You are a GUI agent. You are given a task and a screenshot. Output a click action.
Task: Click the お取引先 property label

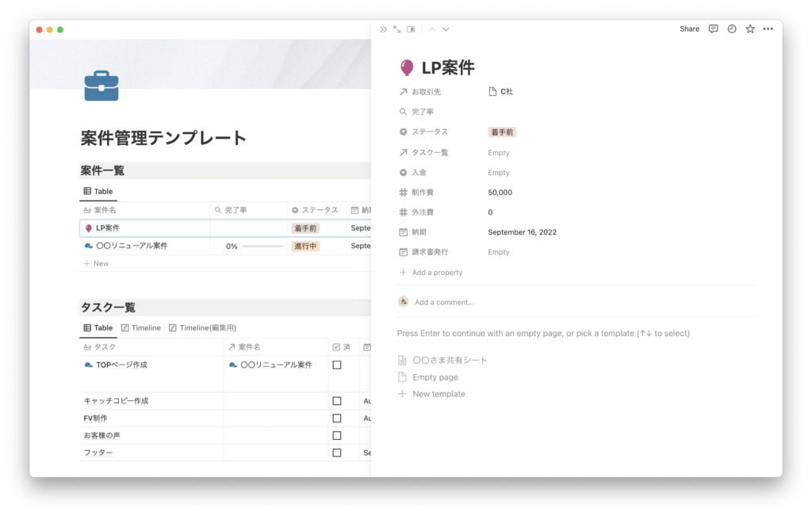click(x=426, y=92)
